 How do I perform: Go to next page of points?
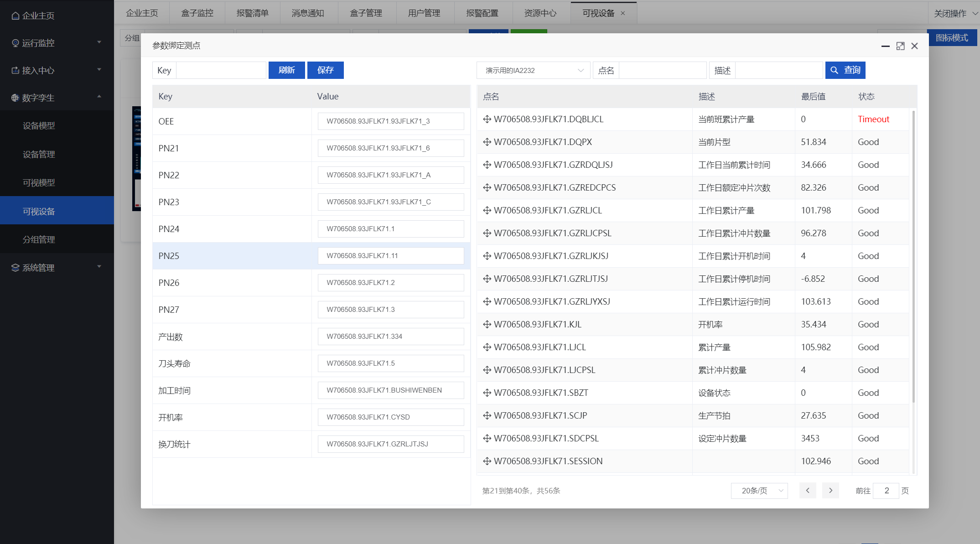pos(830,491)
